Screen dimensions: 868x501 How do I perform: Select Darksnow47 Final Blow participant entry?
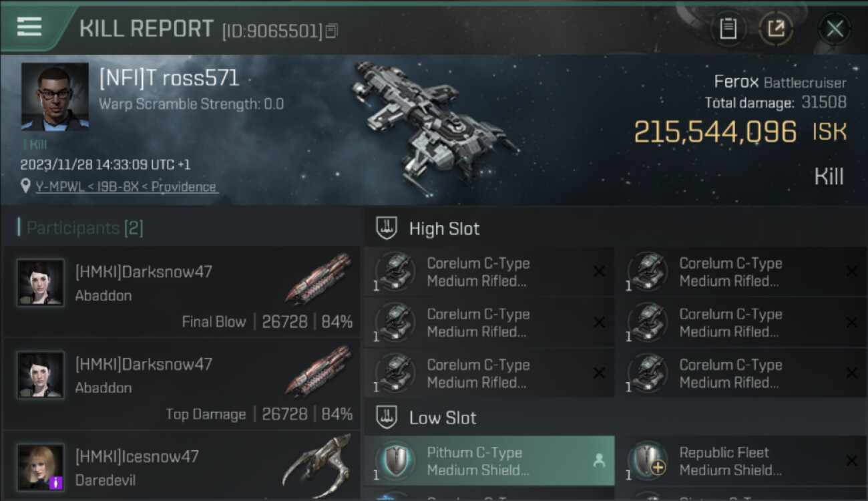(182, 291)
